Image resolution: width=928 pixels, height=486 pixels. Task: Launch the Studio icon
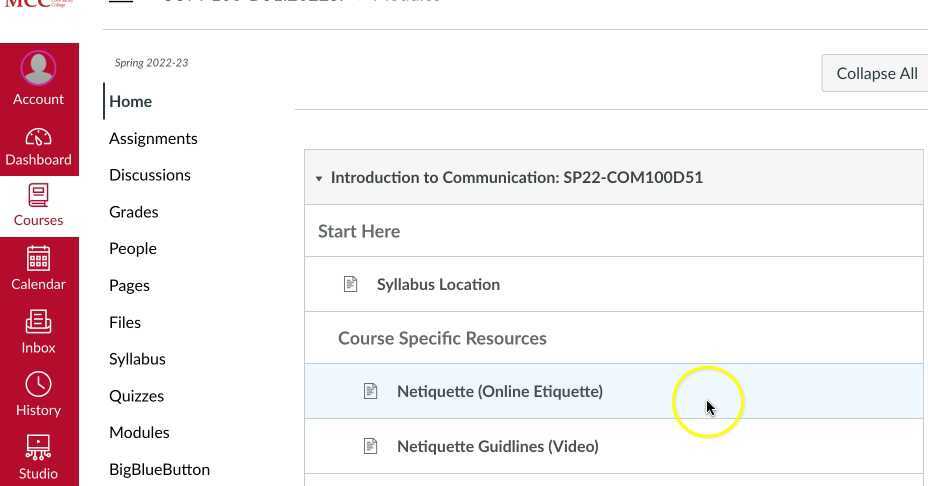[38, 447]
